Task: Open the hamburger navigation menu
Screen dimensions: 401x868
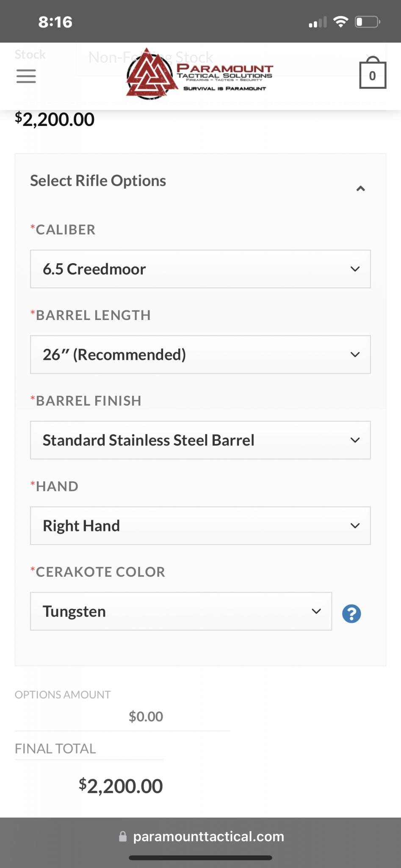Action: [26, 76]
